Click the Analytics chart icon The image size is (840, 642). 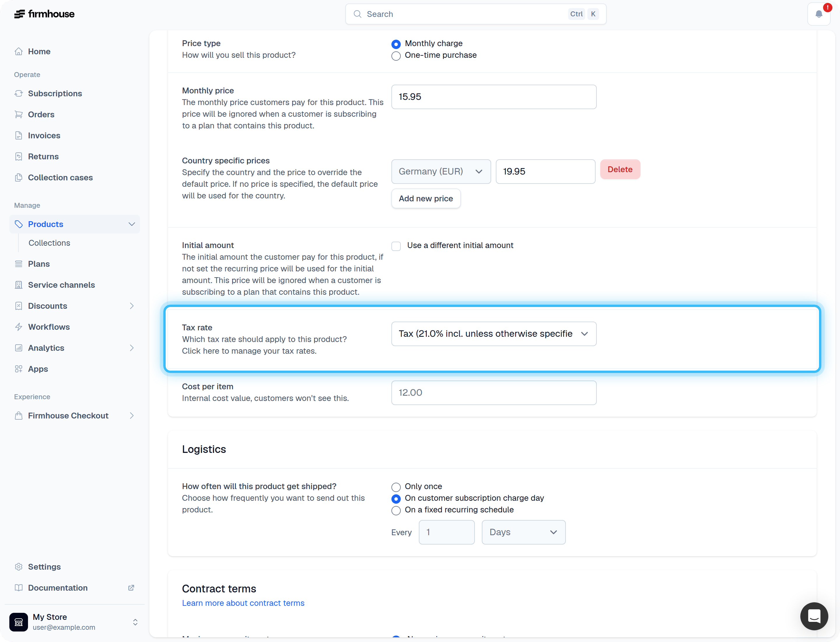pos(19,348)
